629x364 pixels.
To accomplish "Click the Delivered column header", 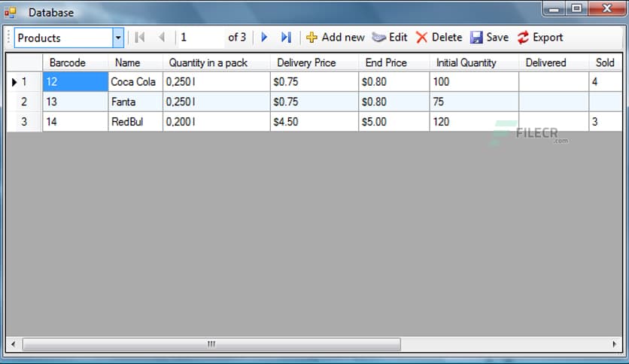I will click(554, 62).
